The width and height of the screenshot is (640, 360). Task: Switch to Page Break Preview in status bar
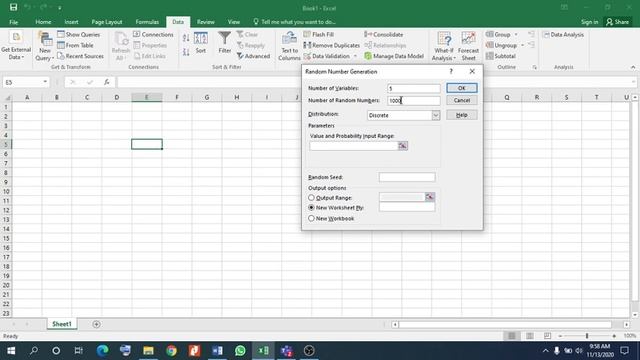[x=547, y=336]
